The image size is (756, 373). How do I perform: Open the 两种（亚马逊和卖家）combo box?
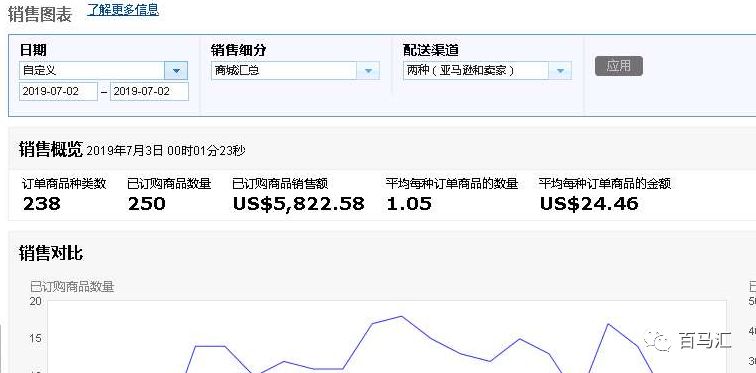(x=487, y=71)
